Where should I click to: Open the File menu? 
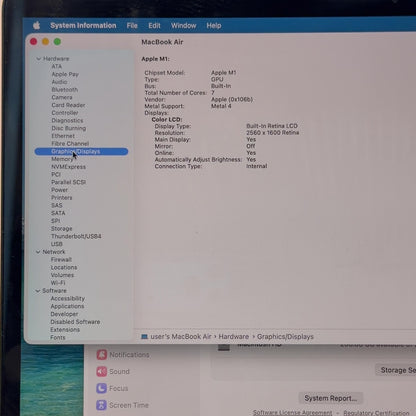tap(132, 26)
